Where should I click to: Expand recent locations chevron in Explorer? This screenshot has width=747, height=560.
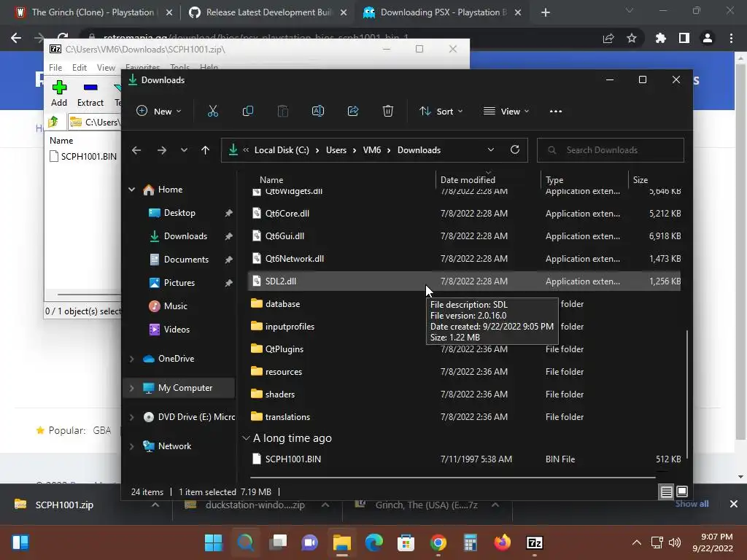pyautogui.click(x=184, y=150)
